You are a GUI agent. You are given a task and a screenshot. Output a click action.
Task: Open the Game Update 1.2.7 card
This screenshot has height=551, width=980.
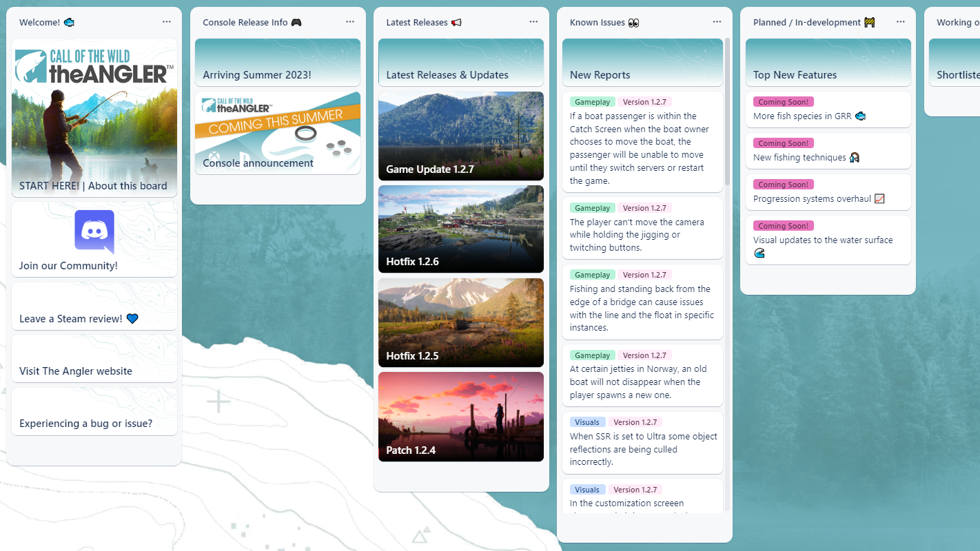click(461, 136)
